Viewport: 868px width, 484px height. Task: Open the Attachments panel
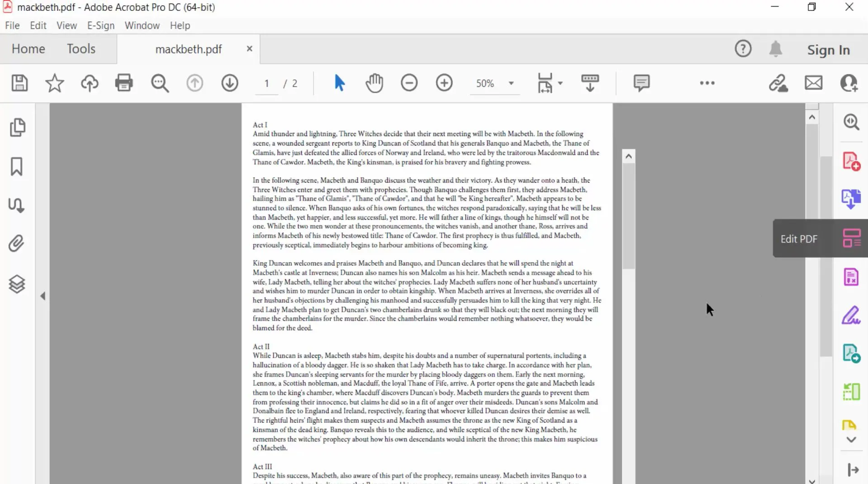point(16,244)
